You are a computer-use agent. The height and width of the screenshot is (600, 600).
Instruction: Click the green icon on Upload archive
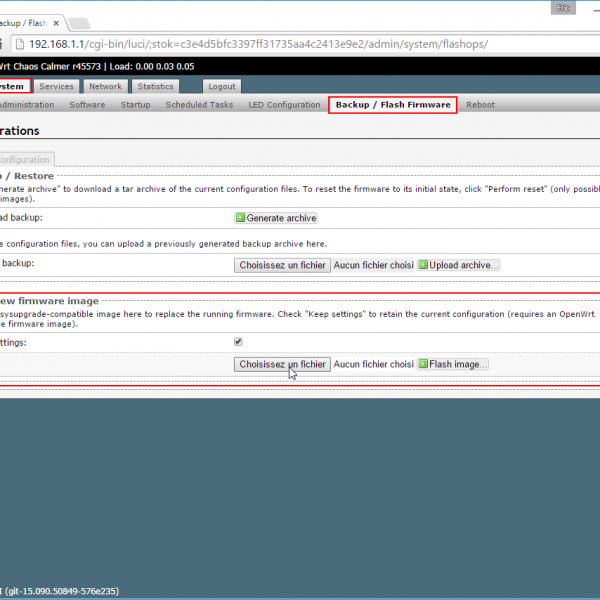(x=423, y=265)
